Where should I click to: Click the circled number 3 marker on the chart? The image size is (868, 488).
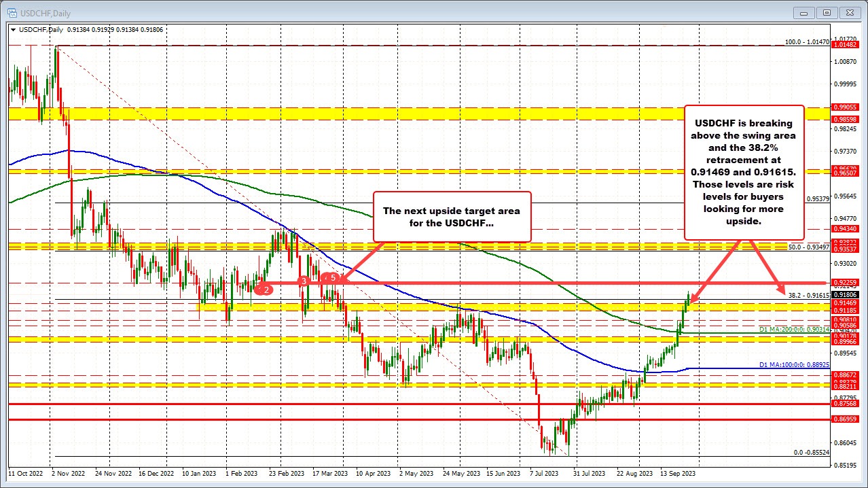pos(304,281)
